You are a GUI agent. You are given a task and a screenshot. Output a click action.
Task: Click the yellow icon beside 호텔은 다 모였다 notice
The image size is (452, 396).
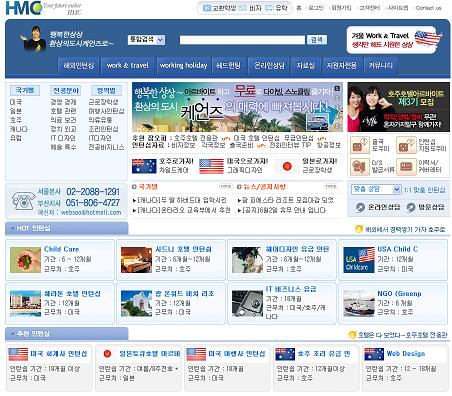352,334
